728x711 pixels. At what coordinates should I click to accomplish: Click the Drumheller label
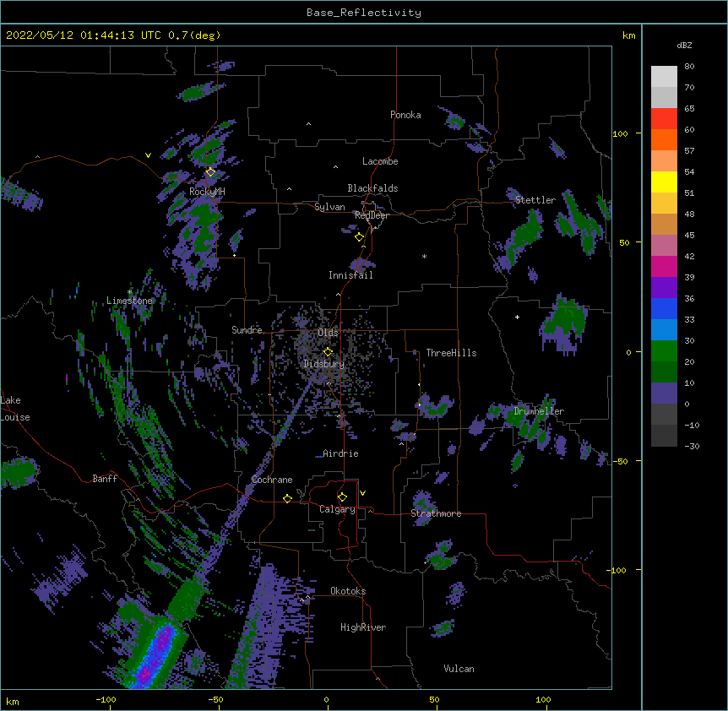click(x=539, y=411)
